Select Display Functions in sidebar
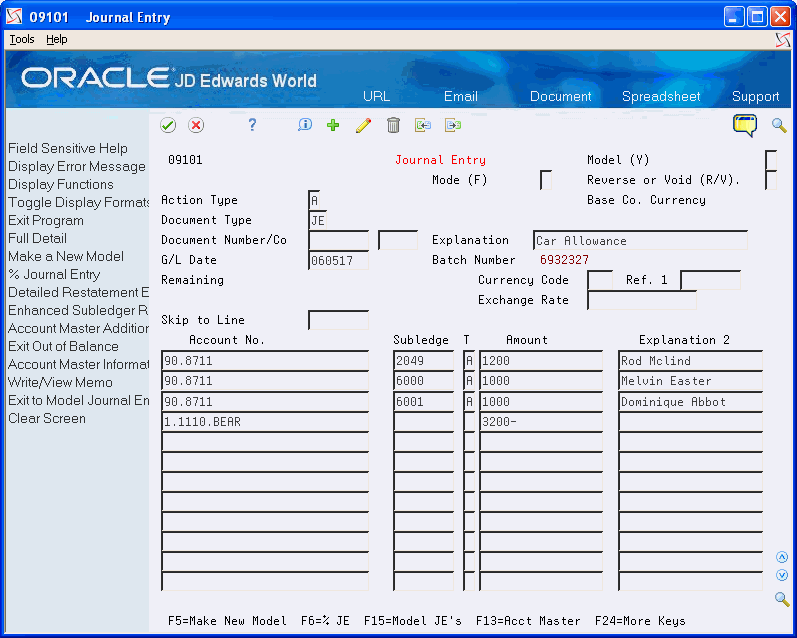This screenshot has height=638, width=797. point(60,185)
